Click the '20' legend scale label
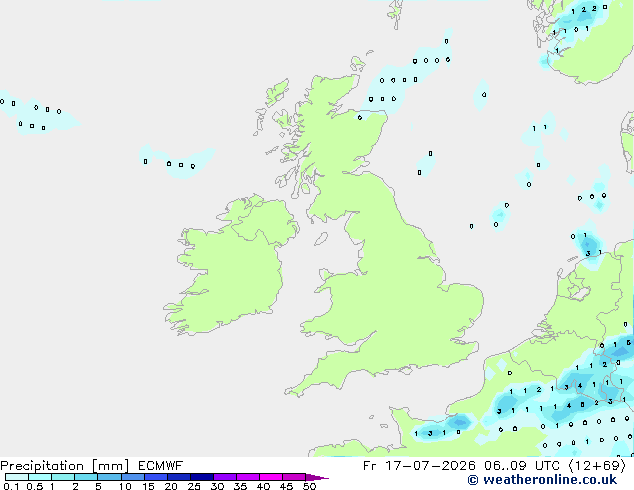Screen dimensions: 634x490 click(x=171, y=486)
